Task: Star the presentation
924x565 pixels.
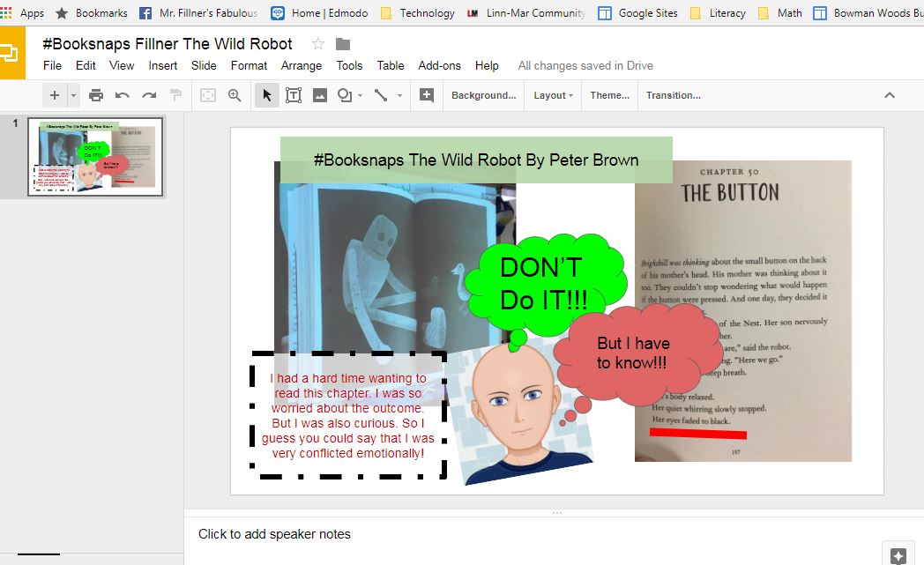Action: [318, 43]
